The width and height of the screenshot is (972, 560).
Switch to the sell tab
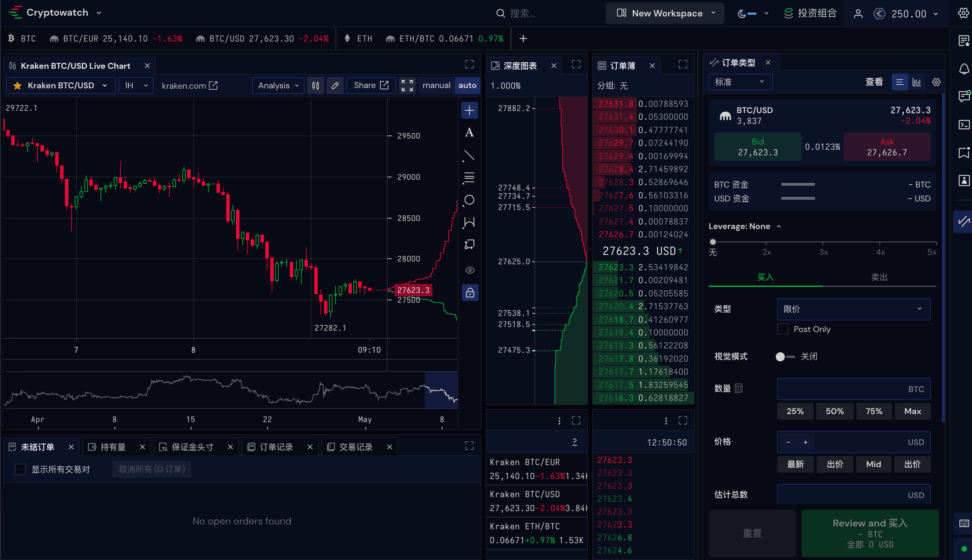(879, 277)
